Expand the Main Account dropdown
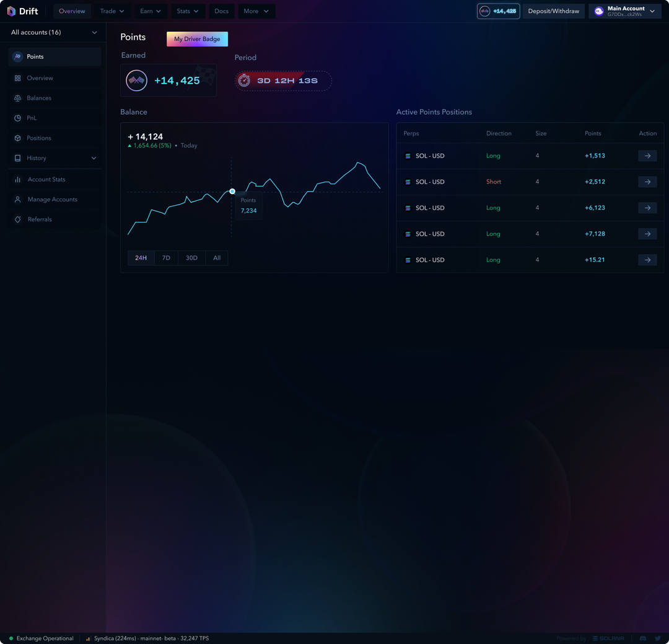The image size is (669, 644). click(652, 11)
